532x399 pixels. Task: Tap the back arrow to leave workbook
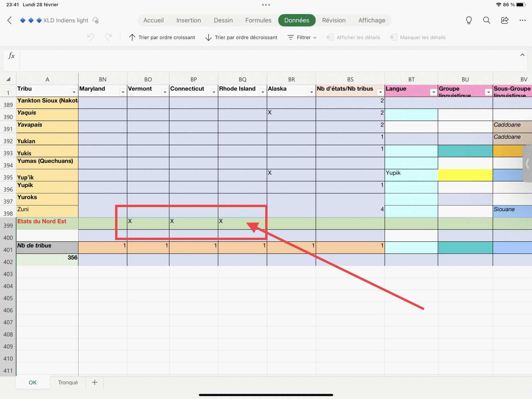[x=10, y=20]
